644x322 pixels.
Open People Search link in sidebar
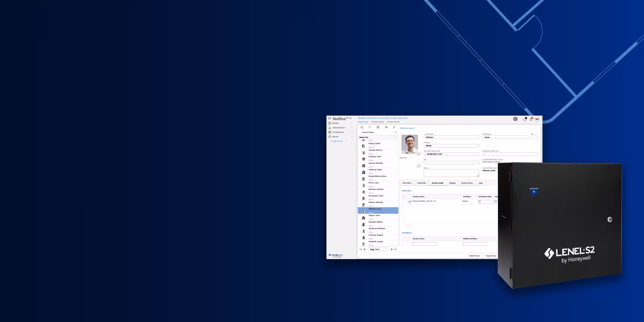(x=337, y=141)
